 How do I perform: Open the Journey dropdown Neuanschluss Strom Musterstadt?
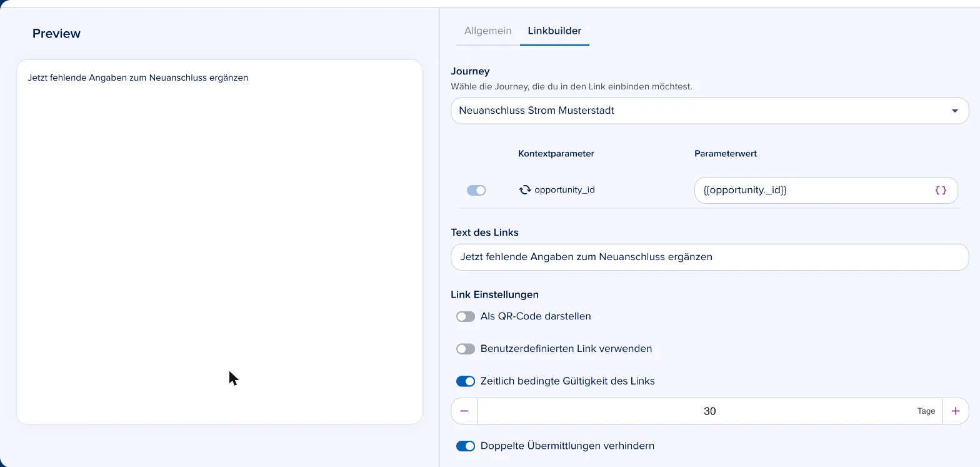[710, 111]
